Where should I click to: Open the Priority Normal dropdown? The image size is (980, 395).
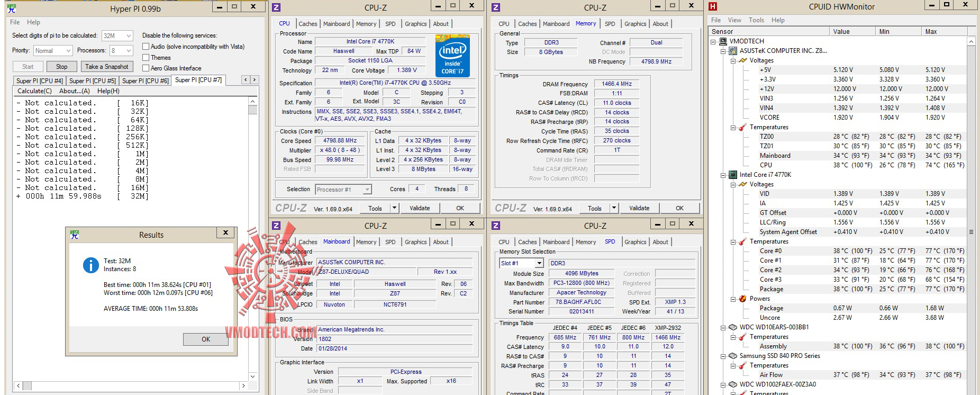point(52,50)
